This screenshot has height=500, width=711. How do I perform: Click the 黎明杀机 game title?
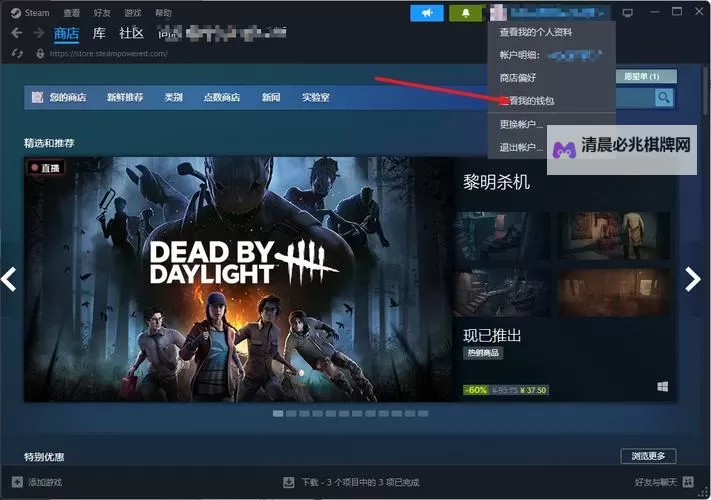tap(496, 182)
